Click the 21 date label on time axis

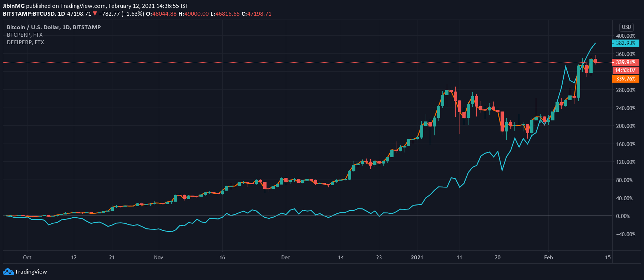coord(112,258)
